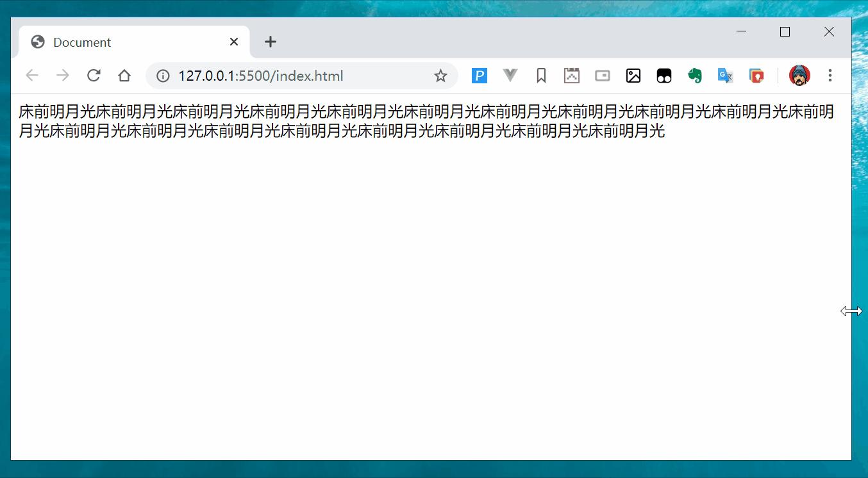Click the back navigation arrow
Viewport: 868px width, 478px height.
(32, 75)
